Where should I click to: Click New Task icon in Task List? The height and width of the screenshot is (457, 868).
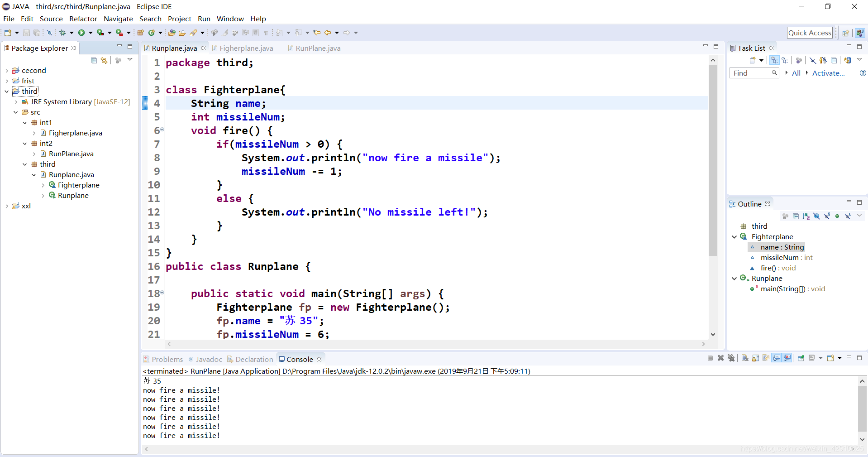tap(753, 60)
